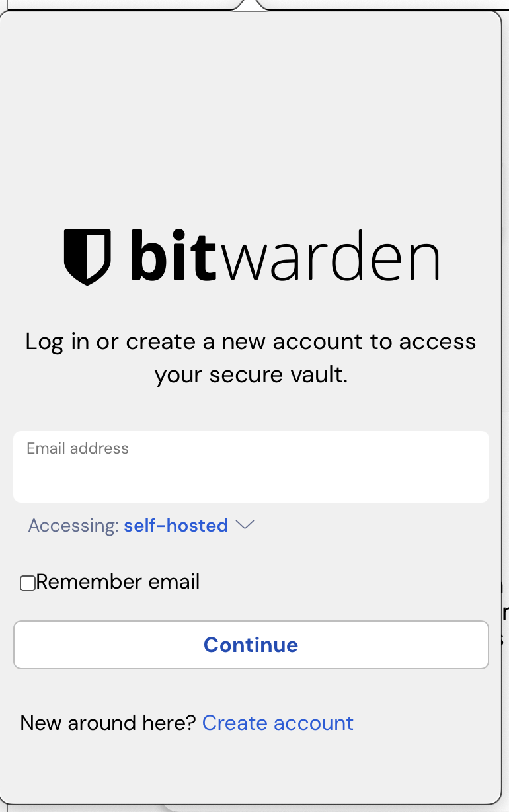This screenshot has width=509, height=812.
Task: Click the popup pointer arrow at top
Action: click(251, 5)
